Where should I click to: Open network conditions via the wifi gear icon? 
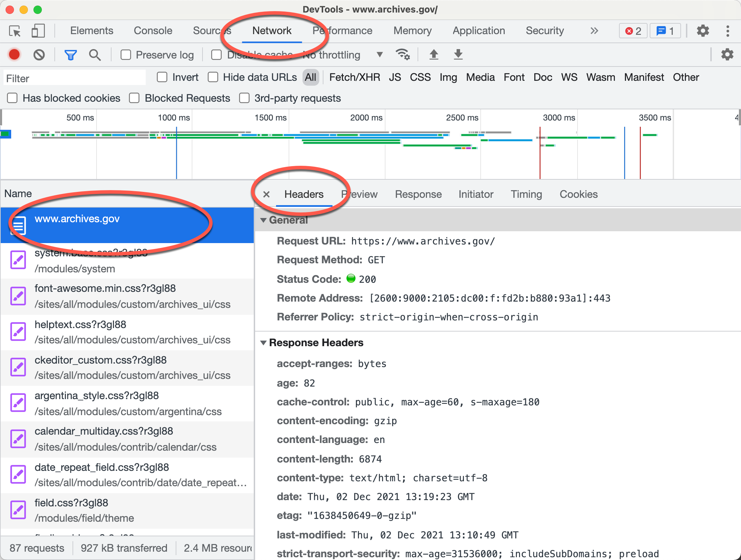click(403, 55)
